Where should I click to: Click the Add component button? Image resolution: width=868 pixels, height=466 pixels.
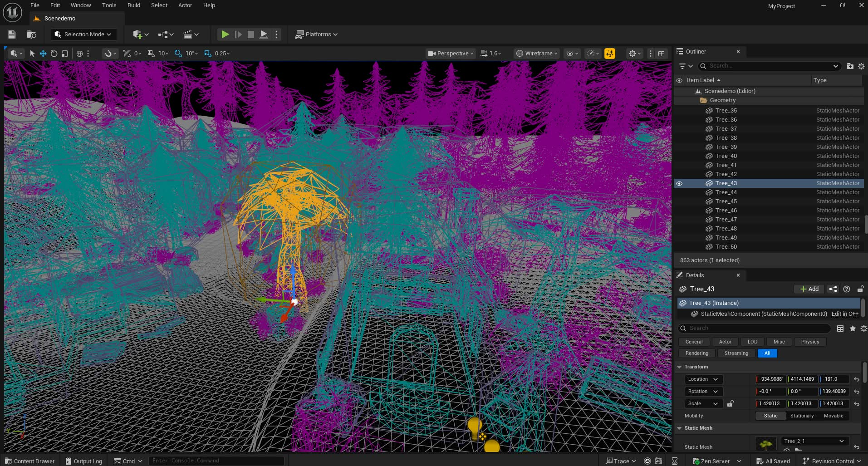pyautogui.click(x=809, y=289)
